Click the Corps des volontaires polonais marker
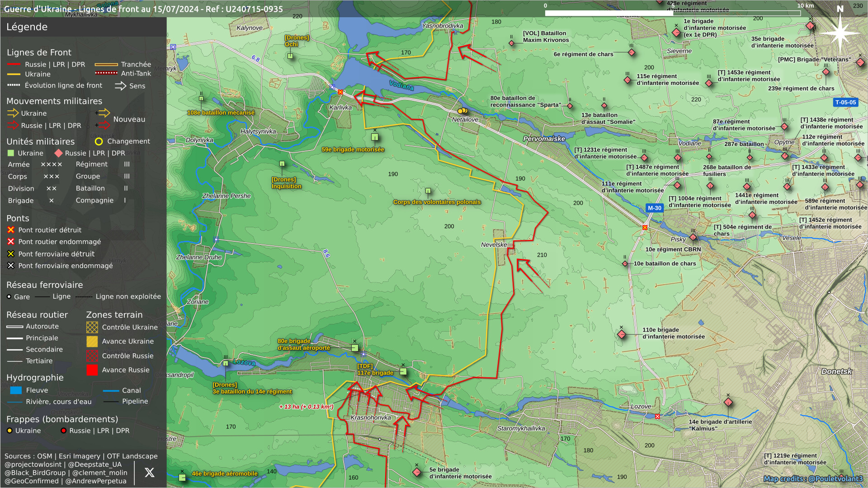 (x=428, y=191)
